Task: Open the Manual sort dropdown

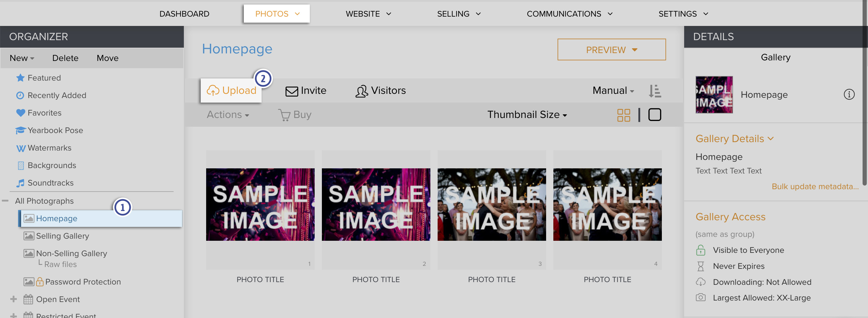Action: tap(613, 91)
